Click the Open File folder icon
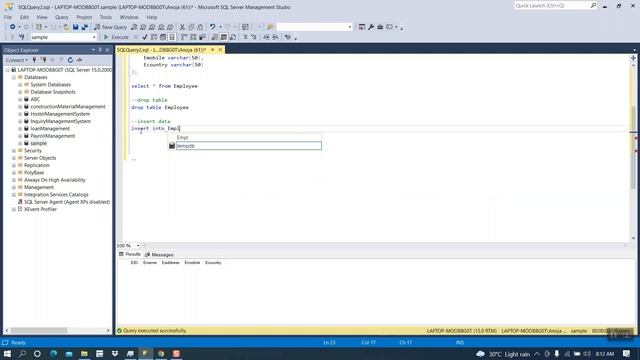 point(66,27)
